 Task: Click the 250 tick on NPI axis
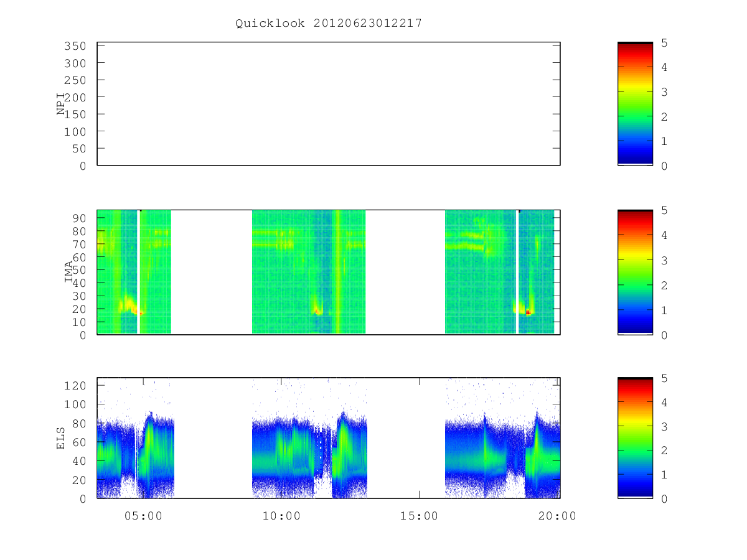[76, 80]
